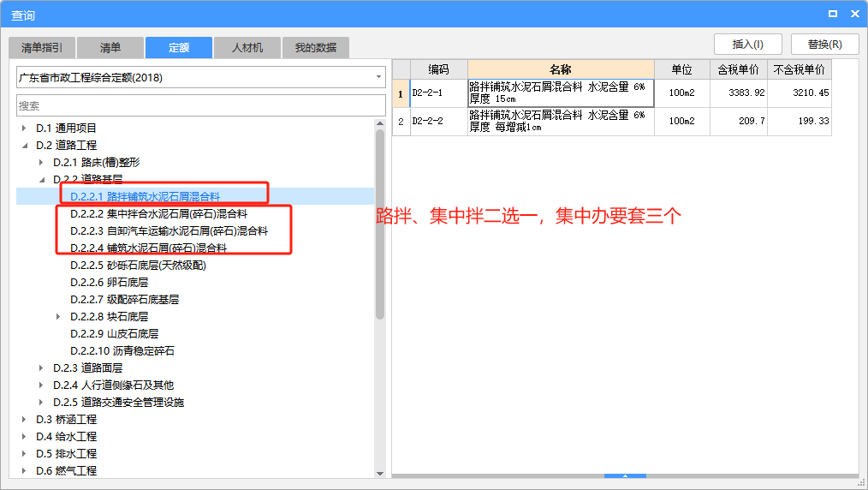Click the tree vertical scrollbar thumb

pos(380,224)
